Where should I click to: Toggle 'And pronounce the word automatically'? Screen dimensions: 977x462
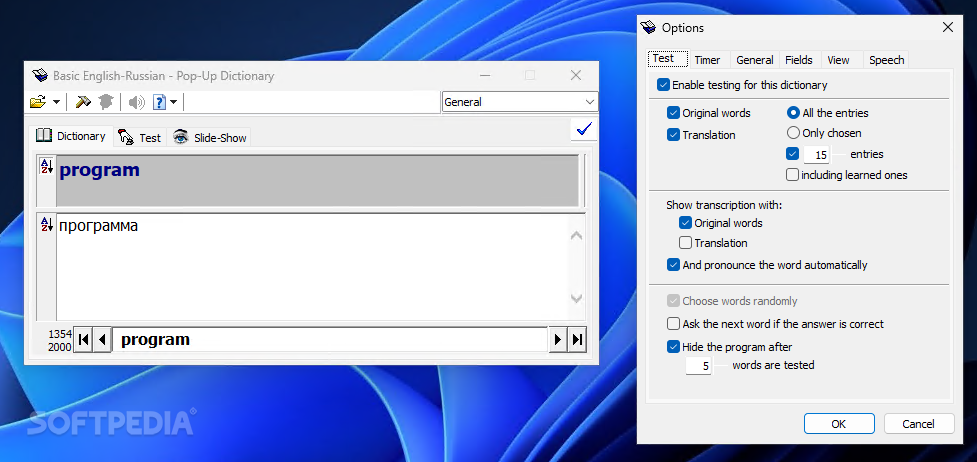(x=673, y=265)
